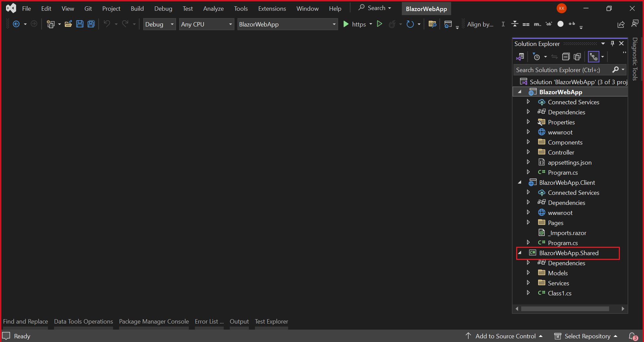Click the circular restart arrow icon
644x342 pixels.
pos(410,24)
